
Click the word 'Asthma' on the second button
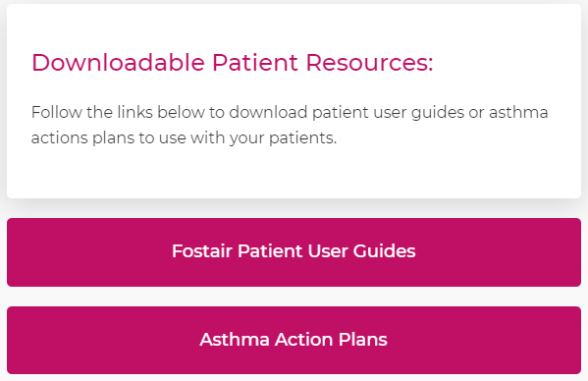[235, 339]
